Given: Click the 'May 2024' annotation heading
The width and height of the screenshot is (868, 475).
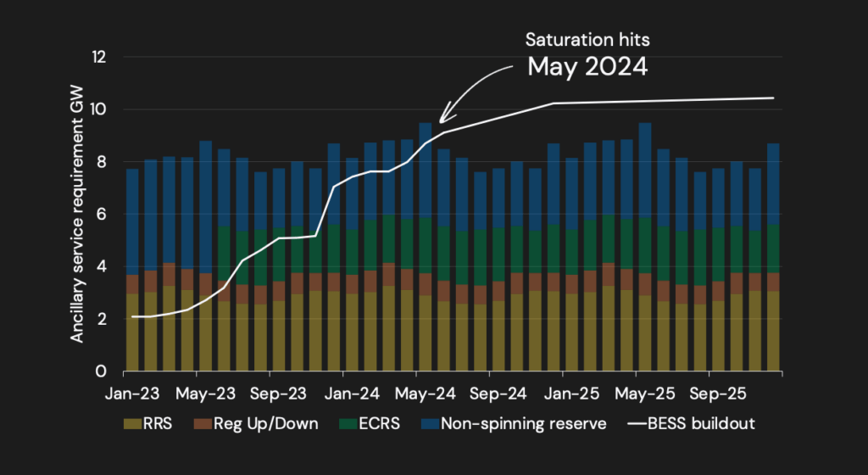Looking at the screenshot, I should [x=587, y=67].
